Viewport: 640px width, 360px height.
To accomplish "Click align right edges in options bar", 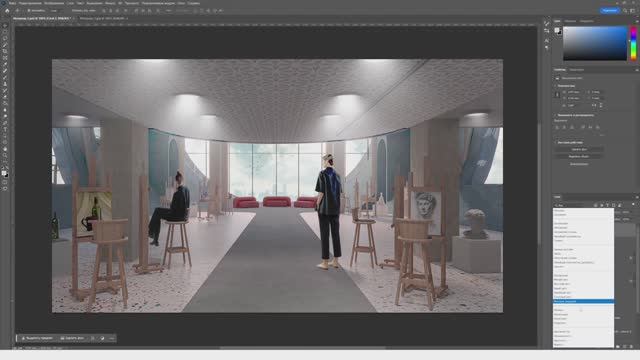I will pos(117,11).
